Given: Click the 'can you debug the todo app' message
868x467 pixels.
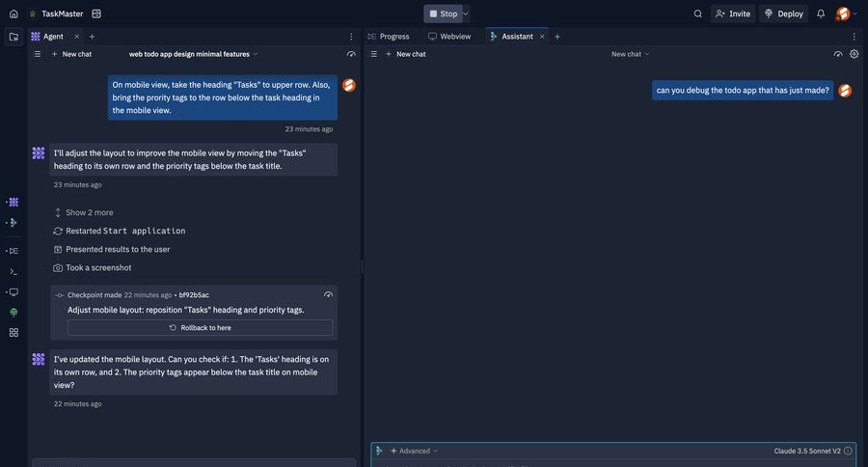Looking at the screenshot, I should 743,91.
